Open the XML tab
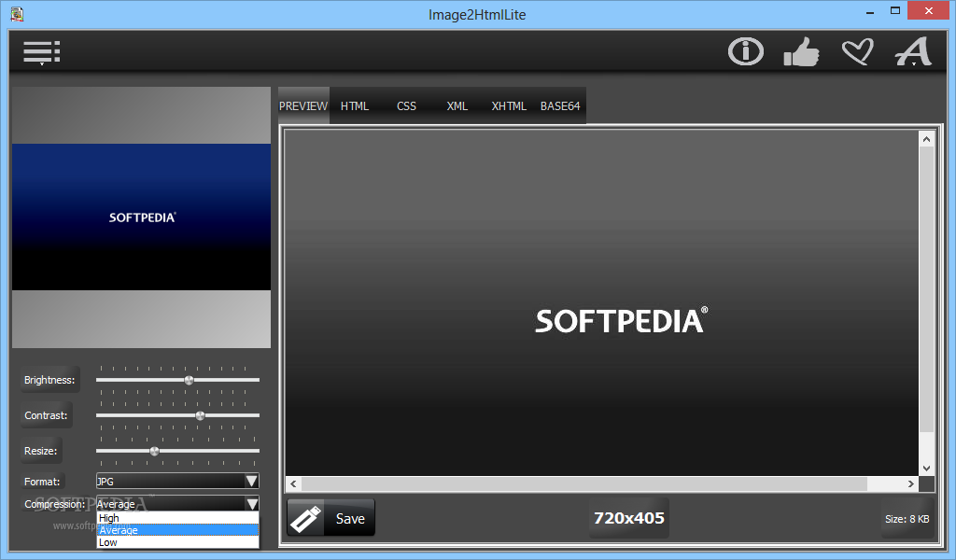The height and width of the screenshot is (560, 956). point(457,106)
